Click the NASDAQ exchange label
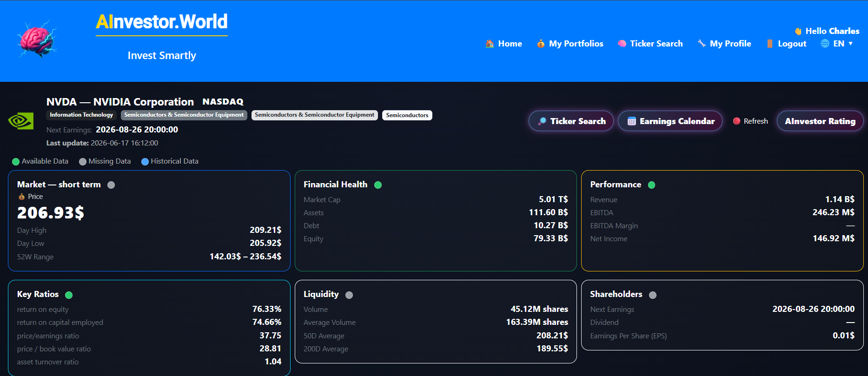Image resolution: width=868 pixels, height=376 pixels. coord(223,102)
